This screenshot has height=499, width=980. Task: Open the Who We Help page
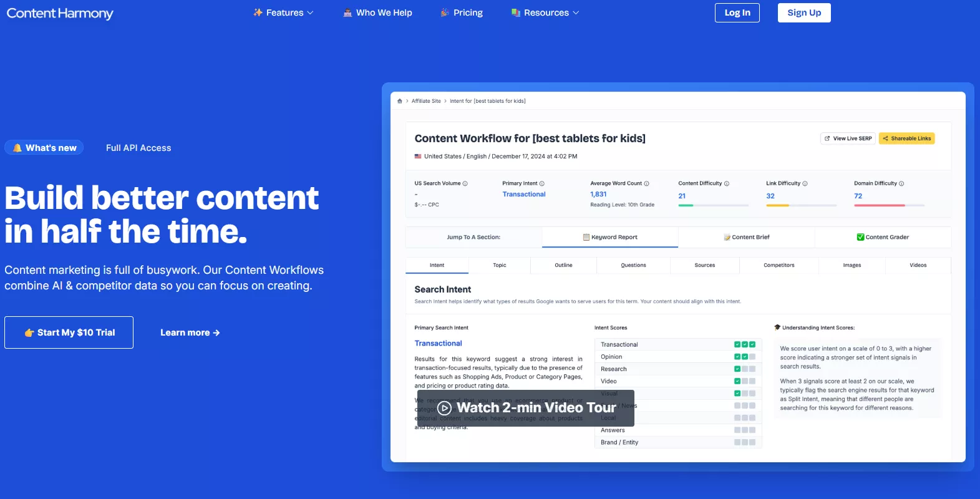point(384,12)
